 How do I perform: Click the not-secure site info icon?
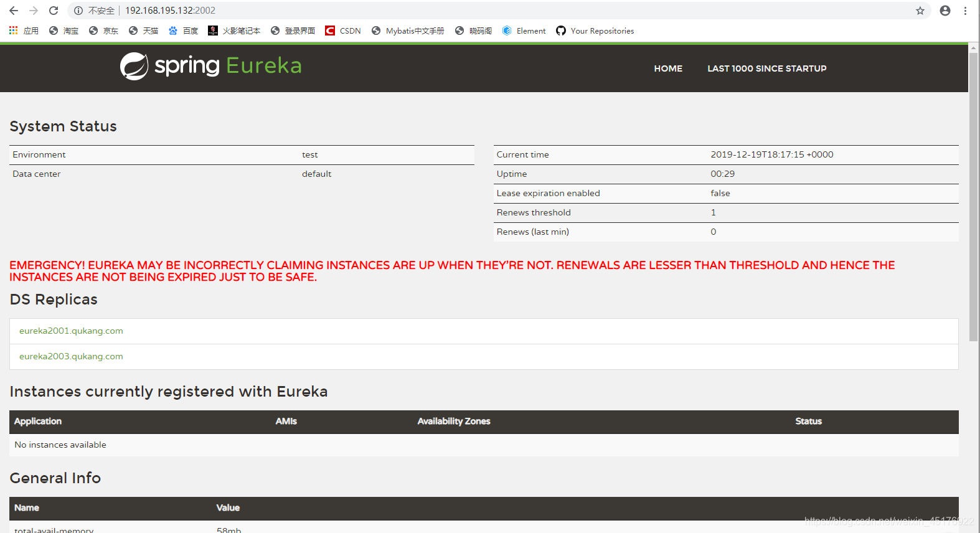[x=78, y=11]
